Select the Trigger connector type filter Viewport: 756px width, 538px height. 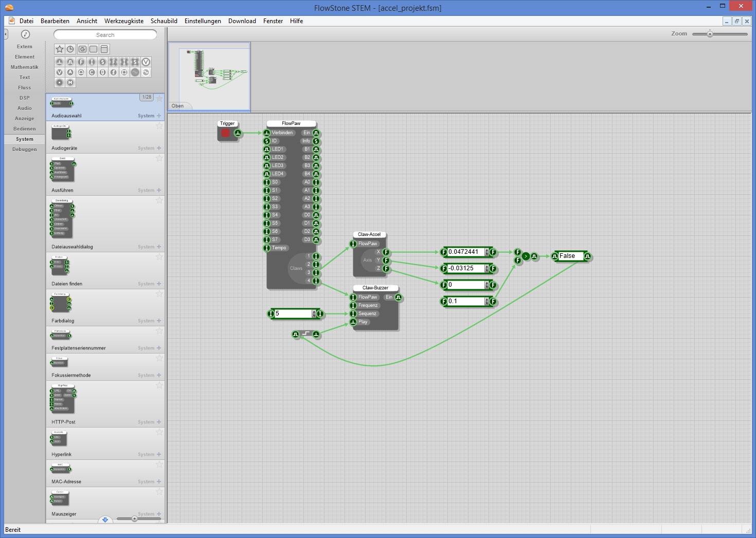[60, 62]
